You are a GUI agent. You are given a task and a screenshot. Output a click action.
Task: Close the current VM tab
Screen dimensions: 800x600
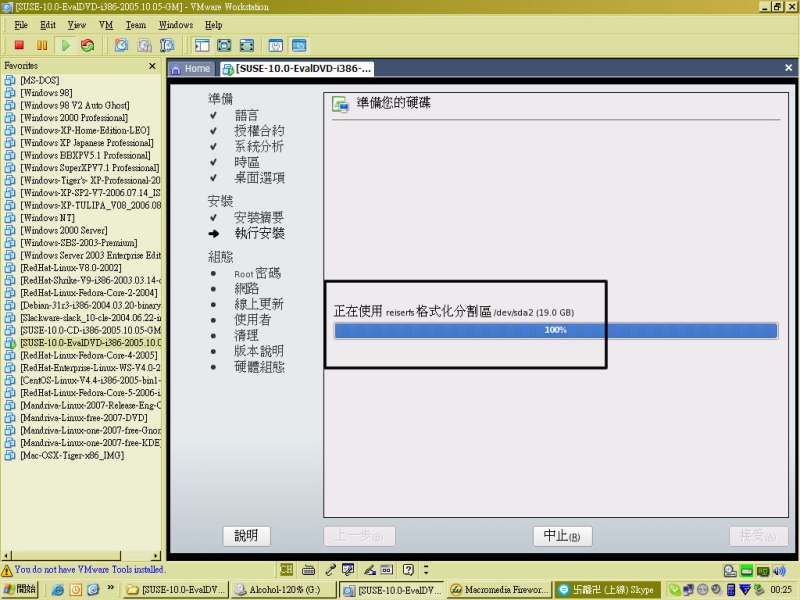[x=788, y=67]
